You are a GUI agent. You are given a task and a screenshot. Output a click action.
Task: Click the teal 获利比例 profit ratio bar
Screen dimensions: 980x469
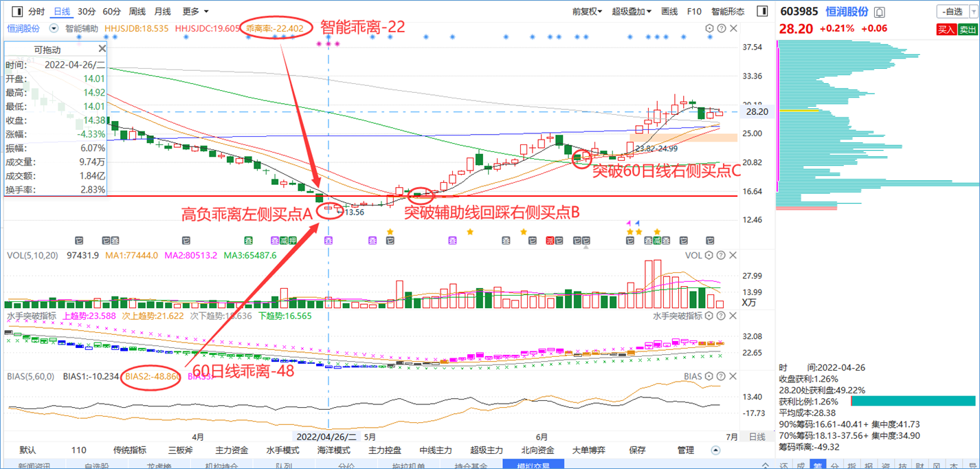click(913, 401)
